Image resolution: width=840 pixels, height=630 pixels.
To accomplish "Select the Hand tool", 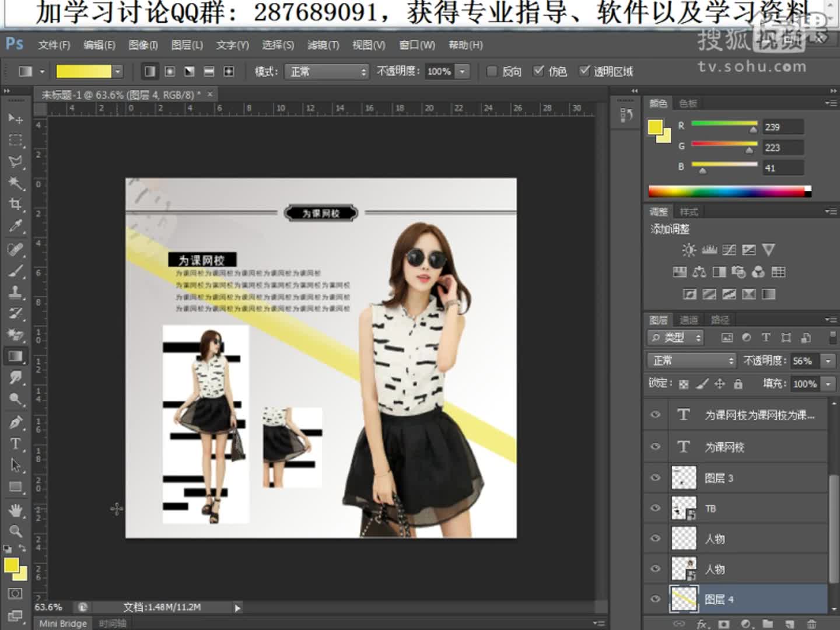I will click(x=16, y=510).
